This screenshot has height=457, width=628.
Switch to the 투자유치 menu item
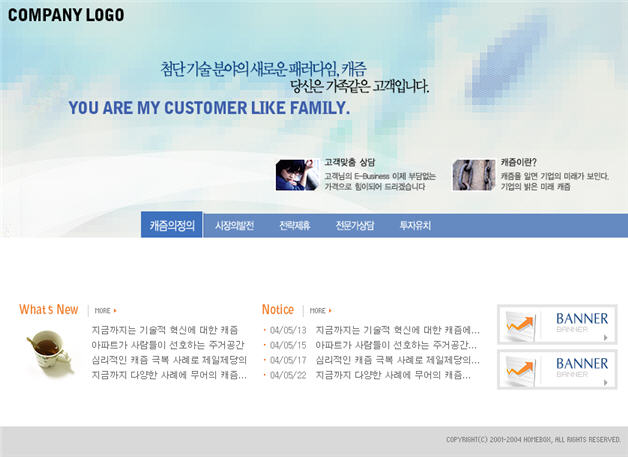415,226
